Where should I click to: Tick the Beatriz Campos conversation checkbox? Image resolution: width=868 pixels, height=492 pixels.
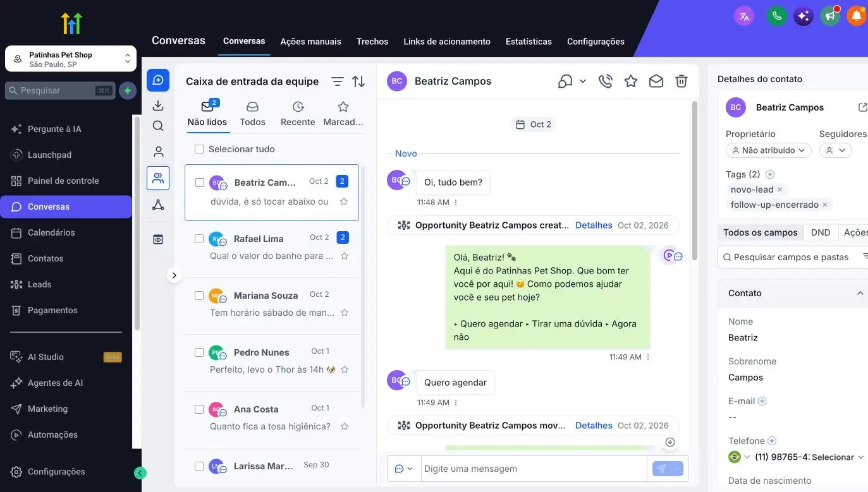coord(200,183)
